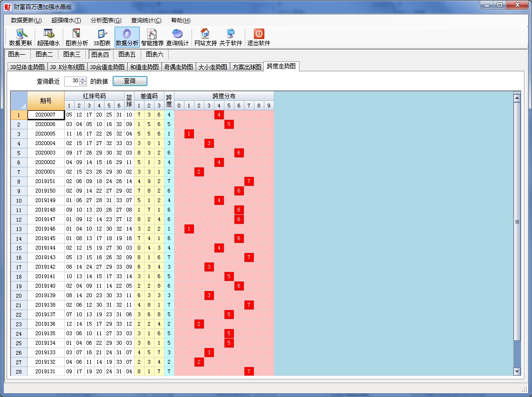This screenshot has height=397, width=532.
Task: Open 网站支持 from the toolbar
Action: 205,37
